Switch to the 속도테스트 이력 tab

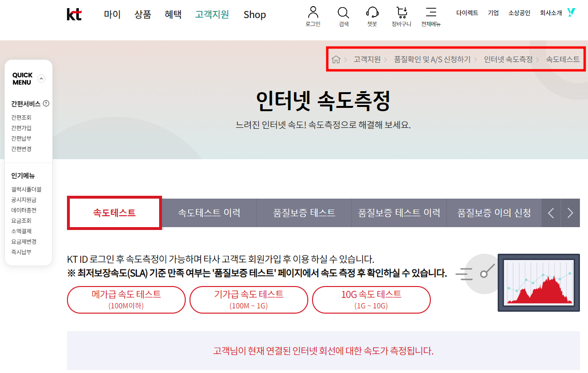(209, 213)
